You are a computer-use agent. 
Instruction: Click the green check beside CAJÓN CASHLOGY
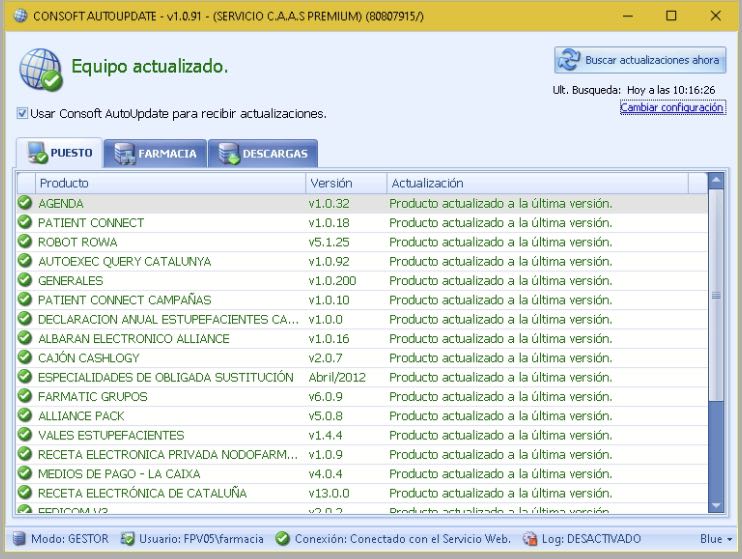point(25,357)
